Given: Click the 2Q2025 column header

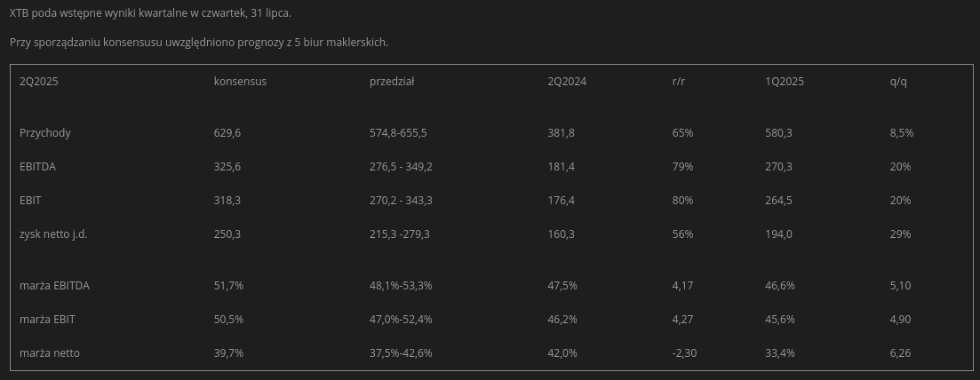Looking at the screenshot, I should click(x=39, y=82).
